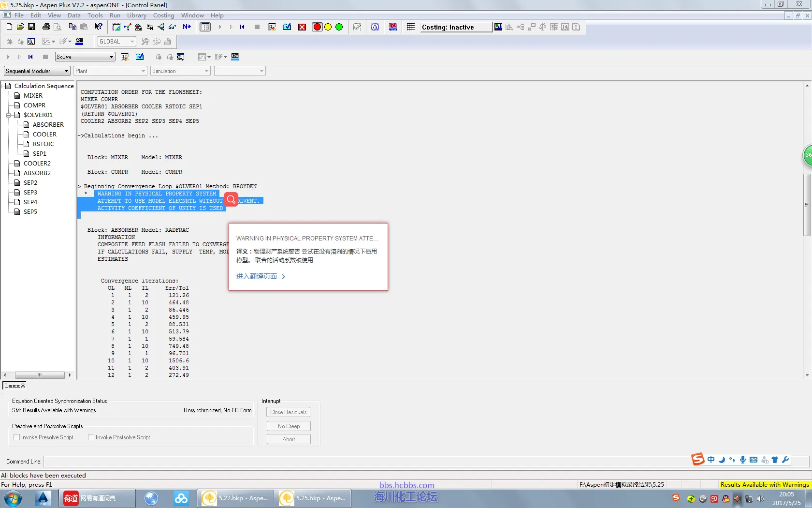Click the Copy icon in toolbar

72,27
